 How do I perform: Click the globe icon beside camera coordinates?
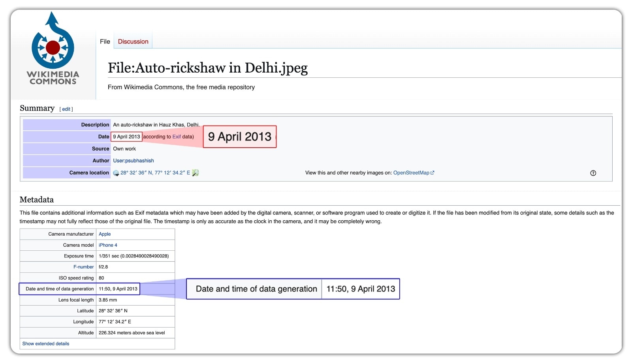coord(116,173)
